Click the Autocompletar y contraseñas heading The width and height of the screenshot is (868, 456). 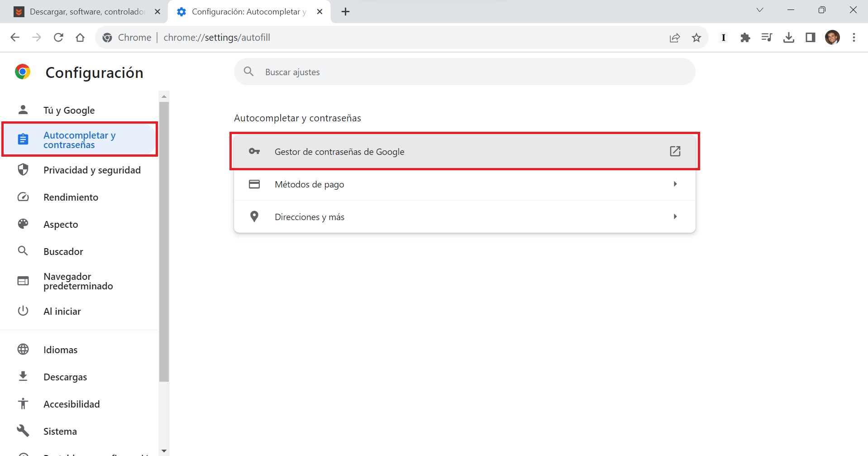point(297,118)
